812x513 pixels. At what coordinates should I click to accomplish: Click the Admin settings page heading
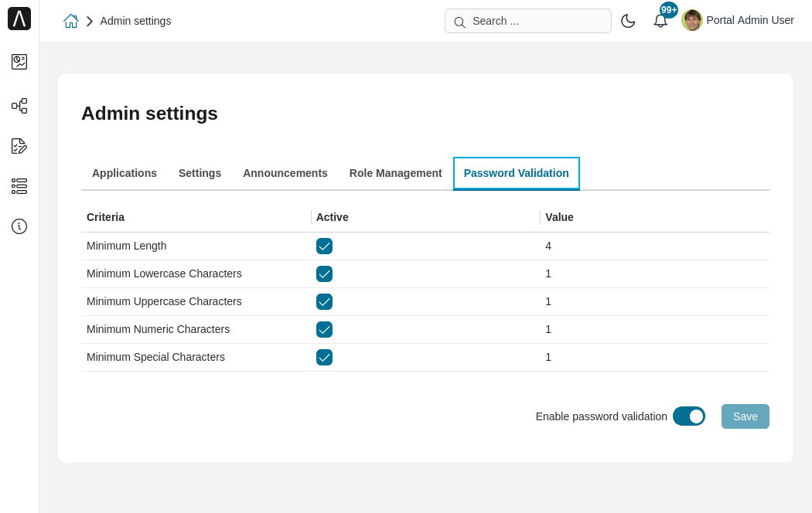pos(150,114)
